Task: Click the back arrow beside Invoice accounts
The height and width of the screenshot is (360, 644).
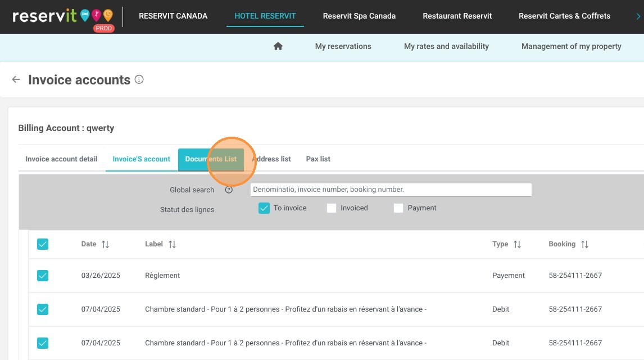Action: pos(16,79)
